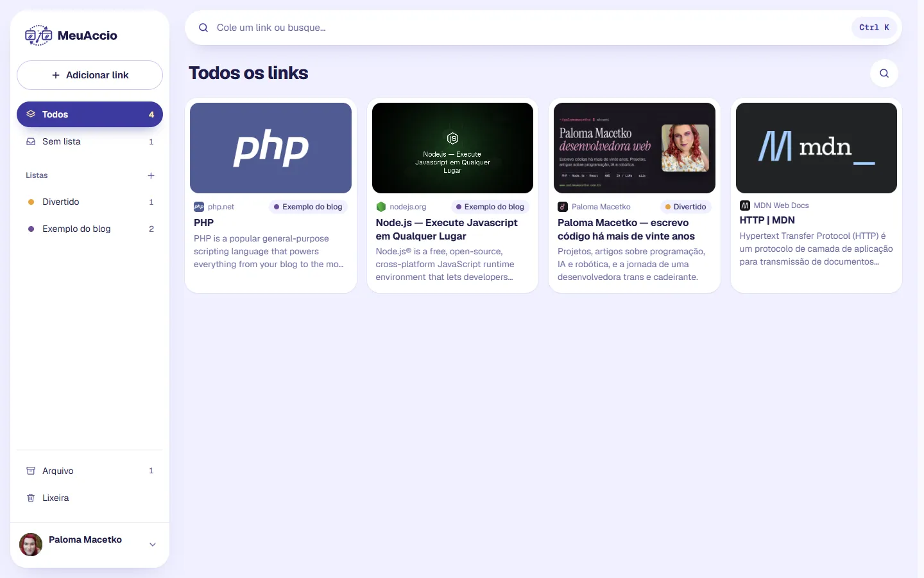
Task: Click the MDN Web Docs favicon
Action: 745,206
